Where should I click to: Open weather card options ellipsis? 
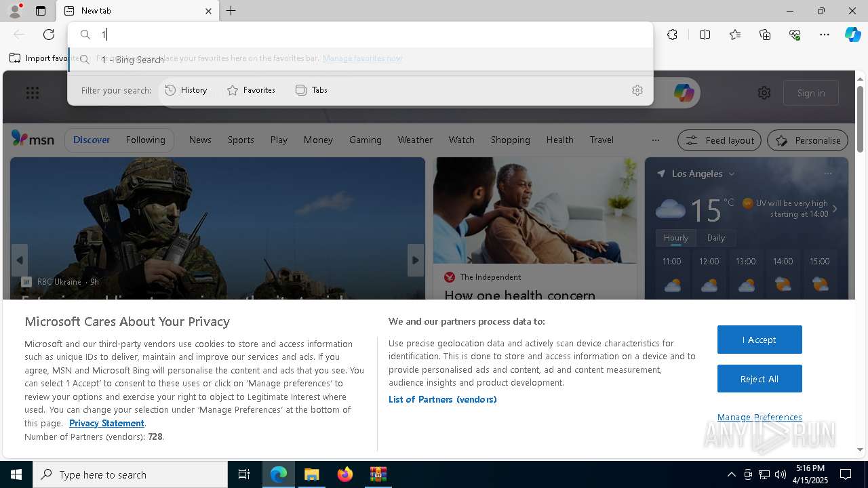pos(827,174)
